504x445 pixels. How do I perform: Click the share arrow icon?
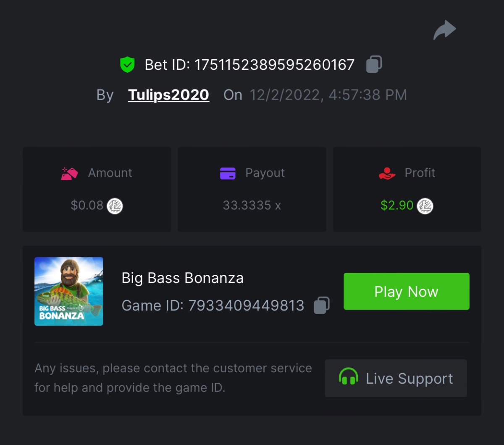(x=444, y=30)
